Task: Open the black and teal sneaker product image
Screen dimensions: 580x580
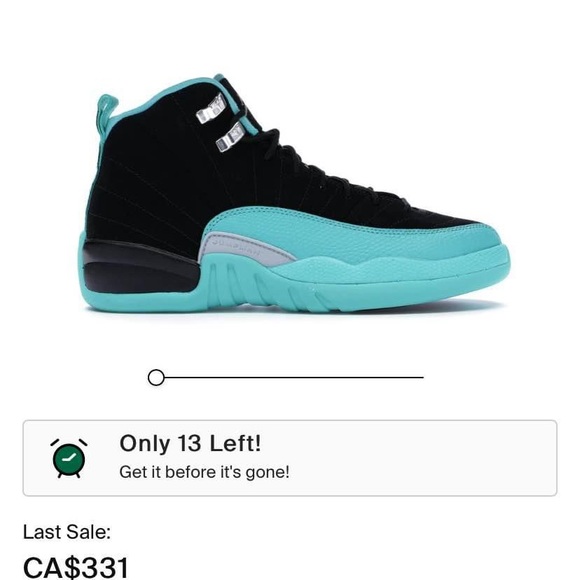Action: pos(294,193)
